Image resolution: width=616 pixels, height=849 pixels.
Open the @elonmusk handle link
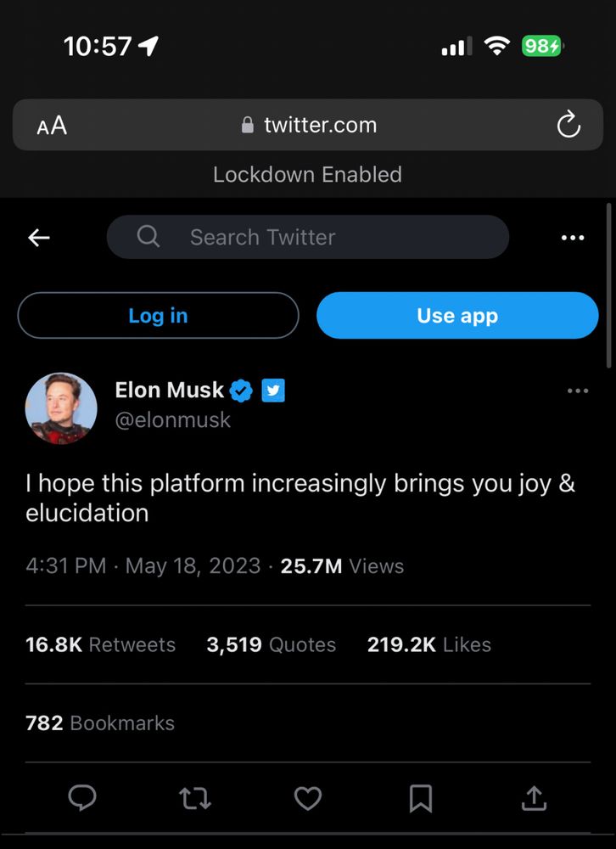(172, 420)
